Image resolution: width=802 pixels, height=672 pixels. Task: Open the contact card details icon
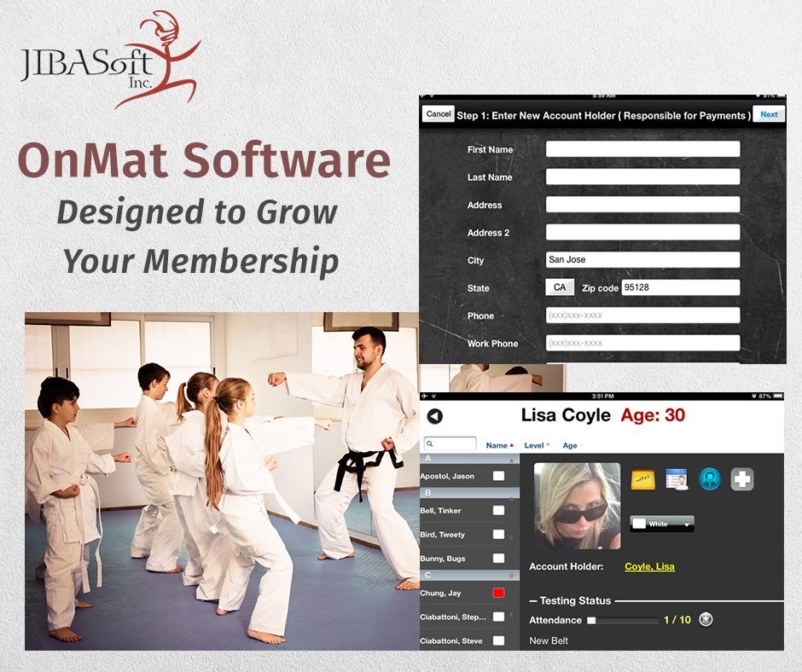677,480
